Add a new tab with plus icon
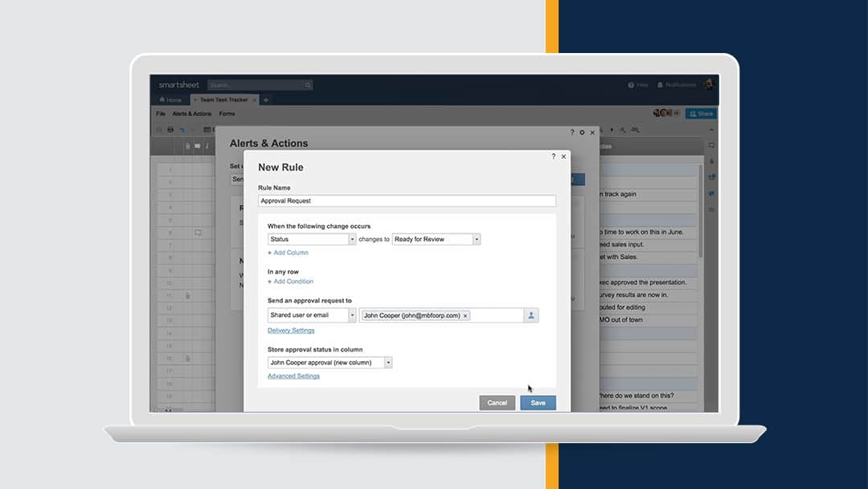Screen dimensions: 868x489 tap(266, 100)
